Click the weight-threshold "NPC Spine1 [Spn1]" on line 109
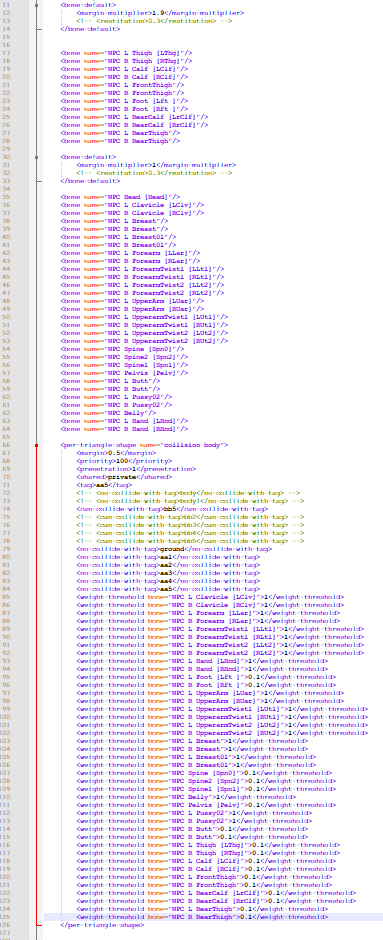383x940 pixels. pyautogui.click(x=206, y=789)
